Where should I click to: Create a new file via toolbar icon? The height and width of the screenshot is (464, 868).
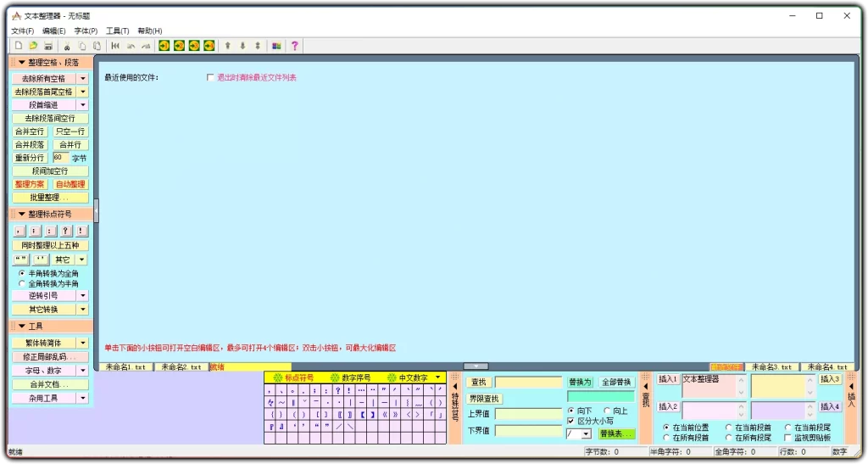pos(19,46)
